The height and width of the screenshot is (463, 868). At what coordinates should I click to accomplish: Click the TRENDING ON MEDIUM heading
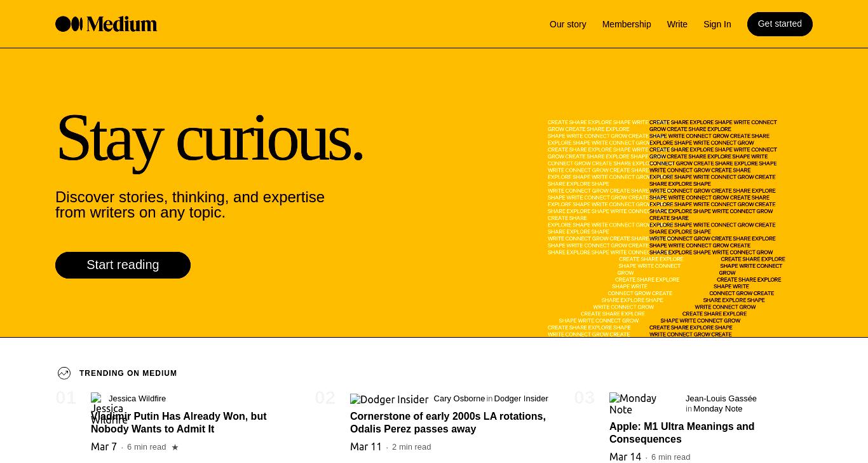128,373
